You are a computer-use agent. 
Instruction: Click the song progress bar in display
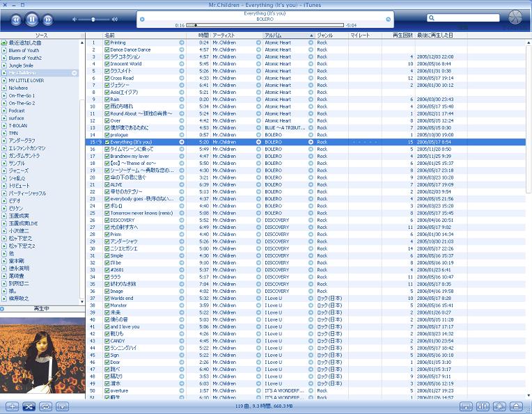point(265,25)
